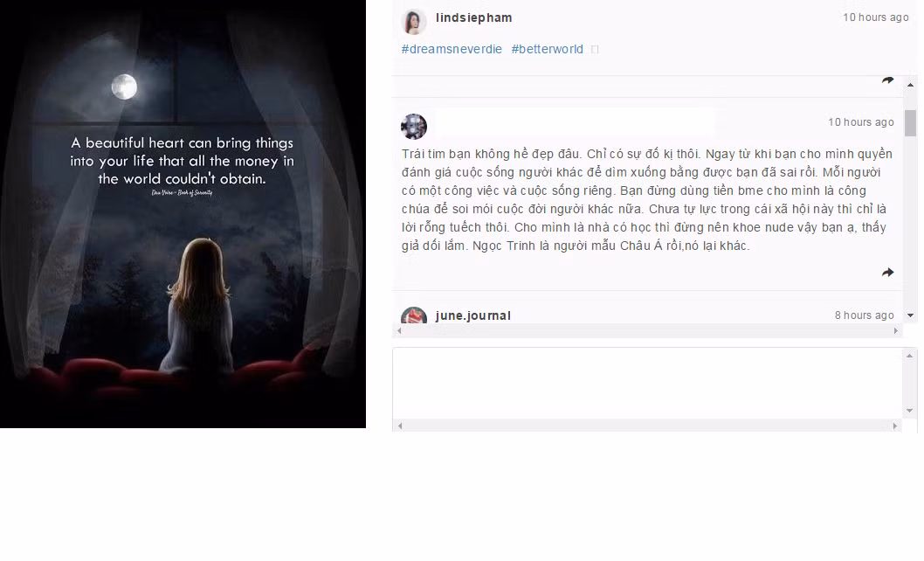Open the anonymous commenter's avatar
Viewport: 924px width, 561px height.
point(414,126)
